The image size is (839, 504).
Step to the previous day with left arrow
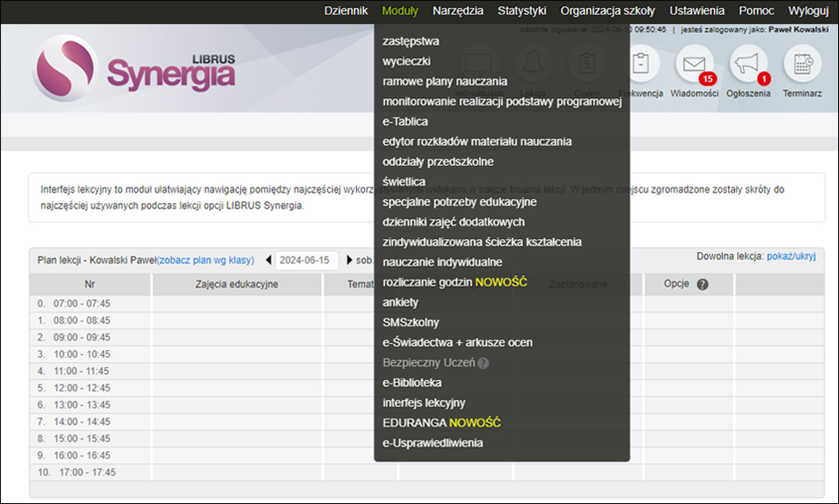point(268,260)
